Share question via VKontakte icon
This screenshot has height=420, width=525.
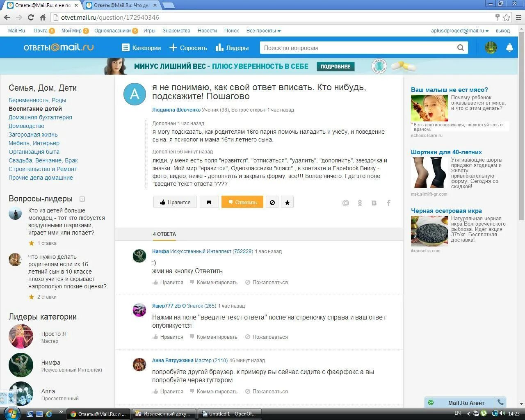[x=374, y=203]
